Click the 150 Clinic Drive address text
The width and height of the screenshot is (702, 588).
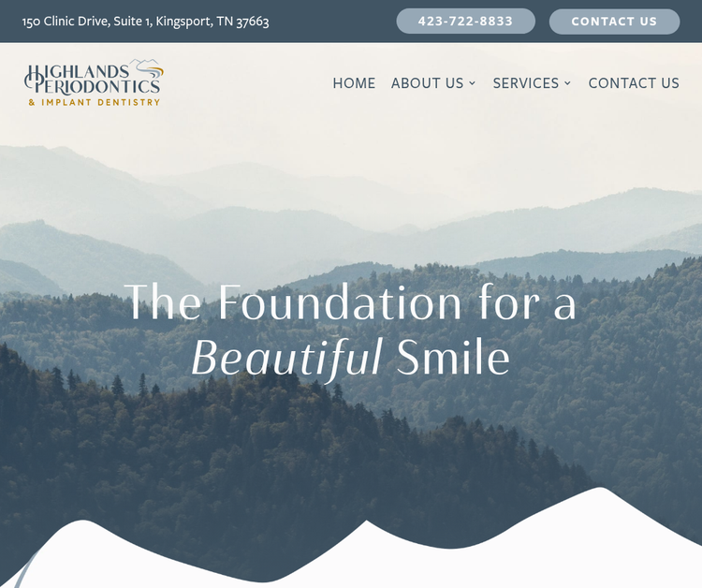pos(145,22)
